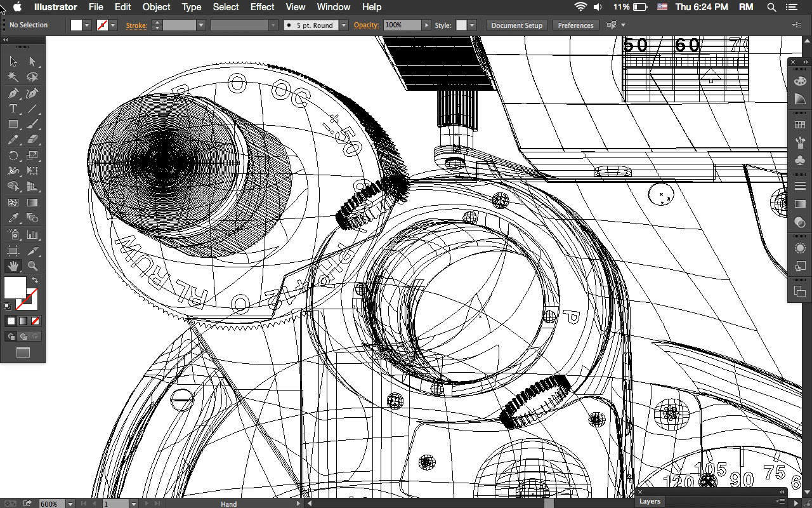
Task: Open the File menu
Action: (x=96, y=7)
